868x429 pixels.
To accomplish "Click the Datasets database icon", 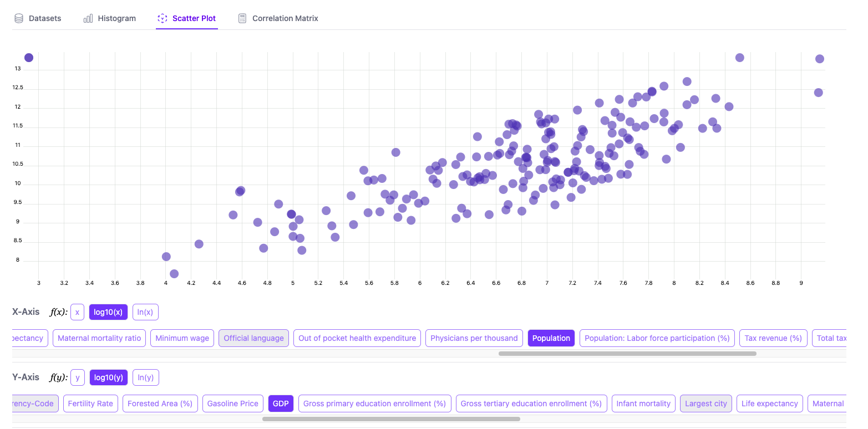I will 19,18.
